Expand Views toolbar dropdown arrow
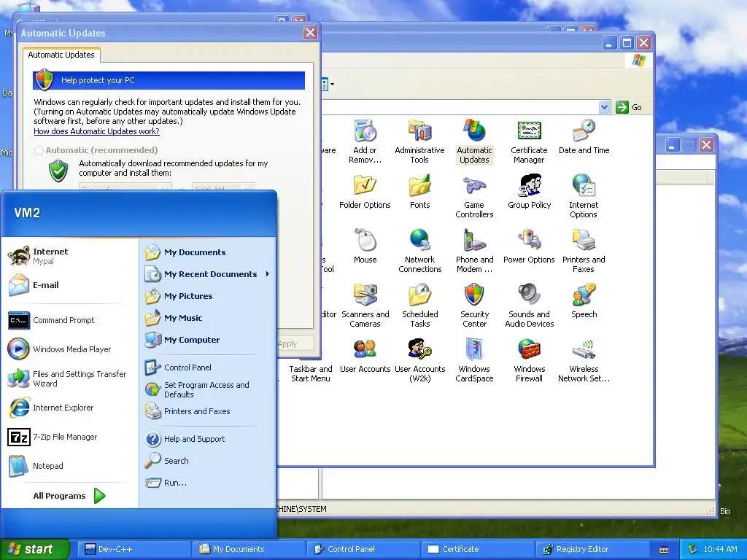 click(x=332, y=85)
